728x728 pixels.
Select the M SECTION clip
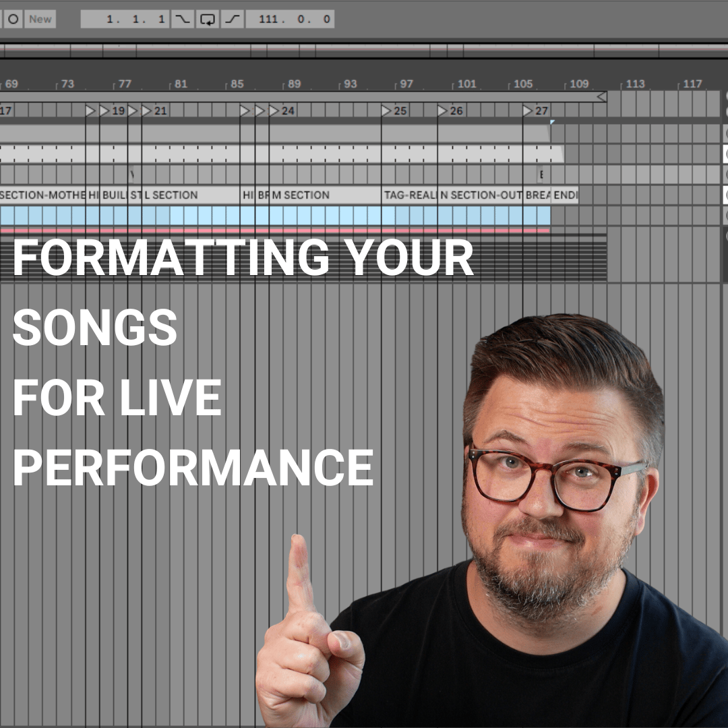click(325, 195)
